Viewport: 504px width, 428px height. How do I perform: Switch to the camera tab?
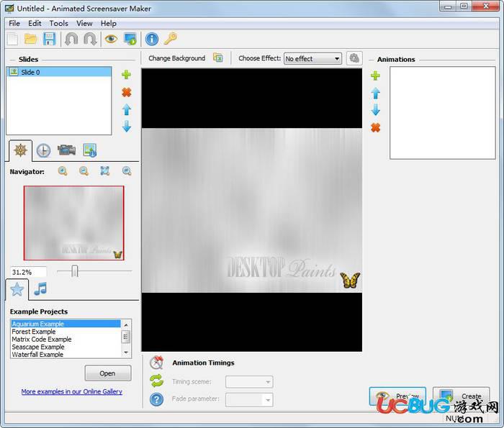66,150
